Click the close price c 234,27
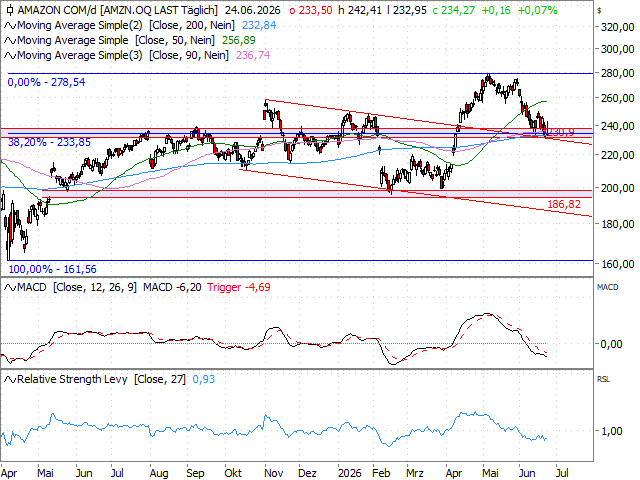Screen dimensions: 640x480 pos(454,10)
